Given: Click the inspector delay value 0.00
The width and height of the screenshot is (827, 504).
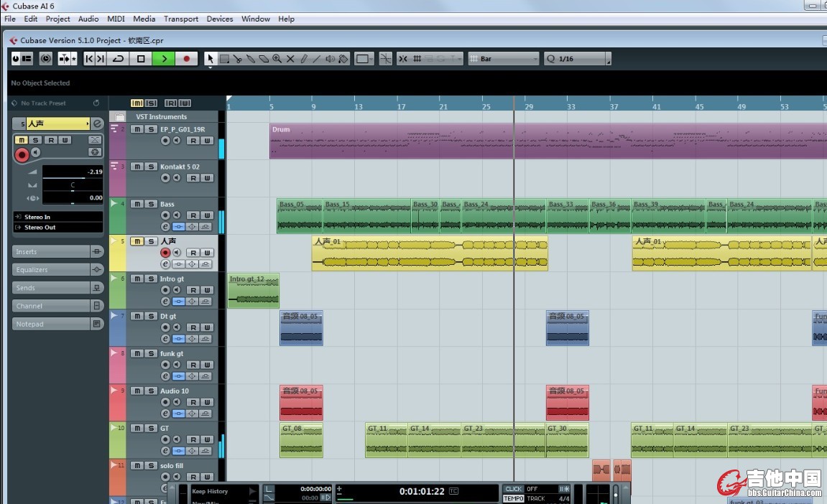Looking at the screenshot, I should click(73, 198).
